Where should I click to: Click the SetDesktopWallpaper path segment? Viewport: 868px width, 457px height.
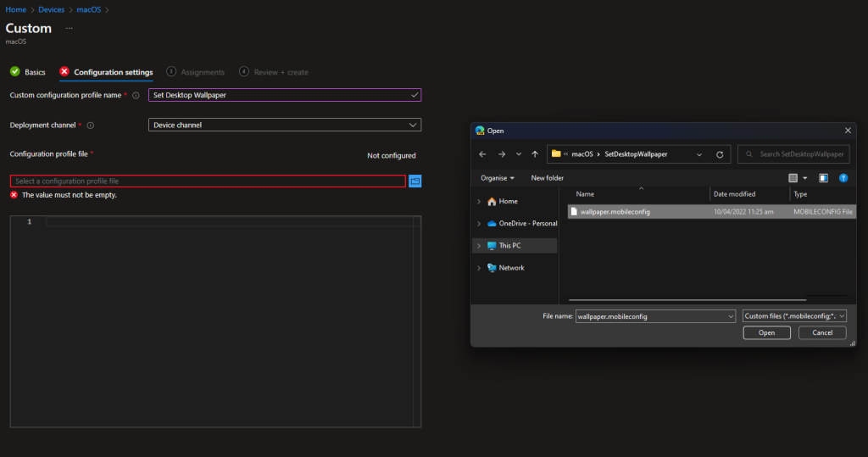pos(636,154)
